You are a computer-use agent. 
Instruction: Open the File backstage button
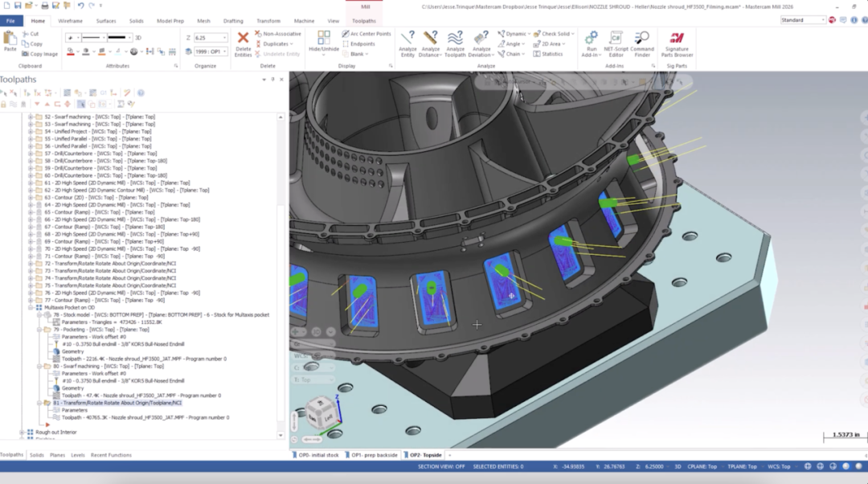tap(10, 21)
